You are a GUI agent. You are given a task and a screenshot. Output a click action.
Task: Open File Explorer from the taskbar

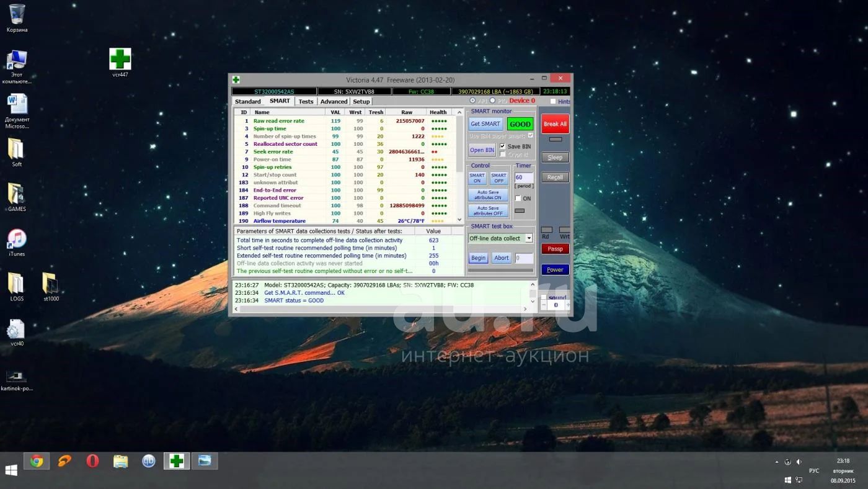click(x=120, y=461)
